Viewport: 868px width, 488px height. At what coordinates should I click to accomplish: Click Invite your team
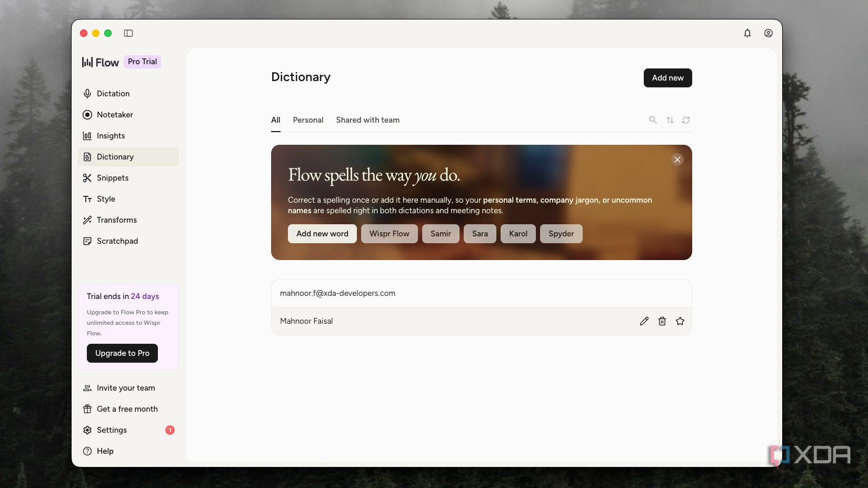(128, 388)
